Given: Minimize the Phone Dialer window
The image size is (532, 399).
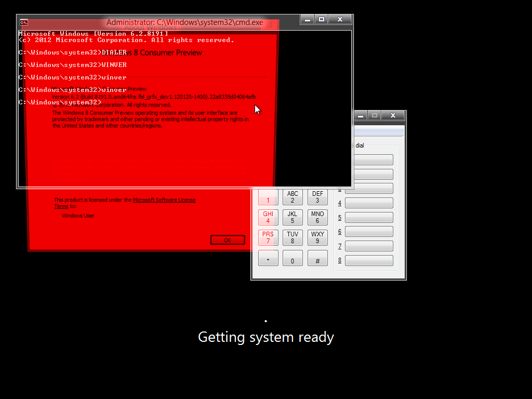Looking at the screenshot, I should click(x=361, y=116).
